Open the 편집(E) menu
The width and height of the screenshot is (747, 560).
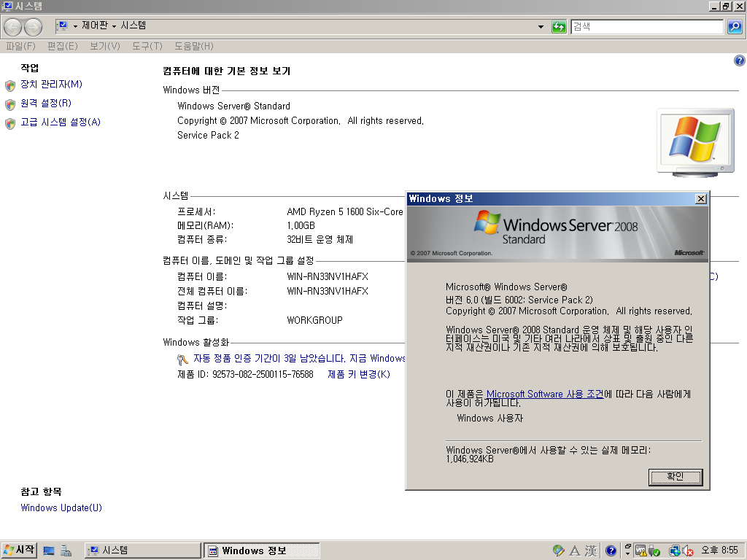pos(63,46)
